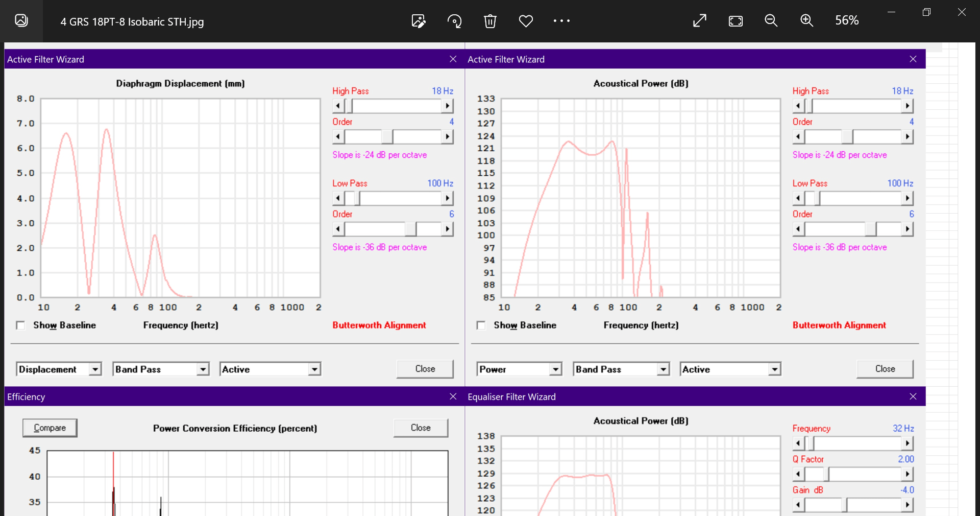Click the Compare button in Efficiency

point(50,428)
